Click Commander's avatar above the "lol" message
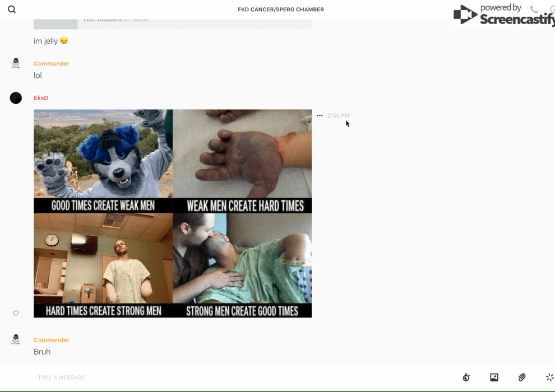 pyautogui.click(x=16, y=63)
